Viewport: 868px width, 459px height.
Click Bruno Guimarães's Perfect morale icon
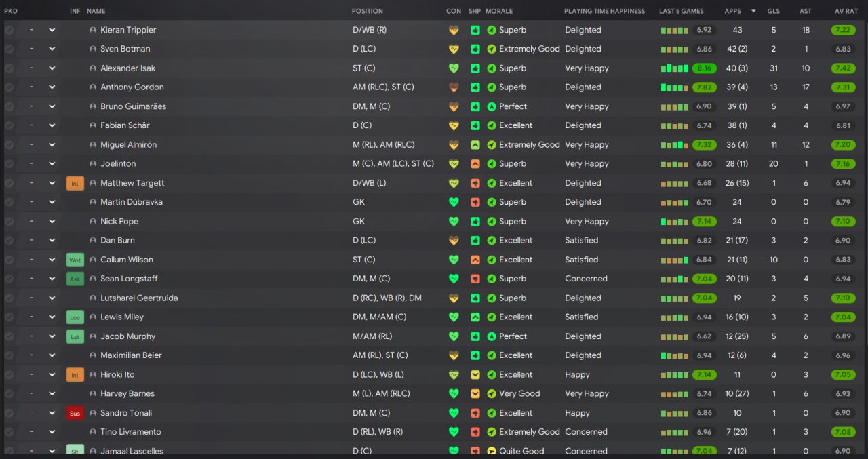[492, 106]
